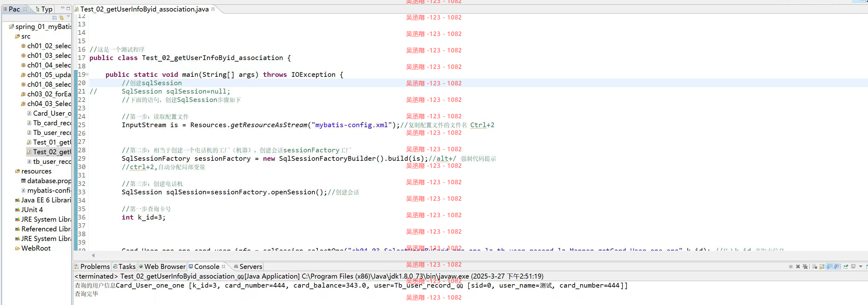Remove the launch with the single X icon

pos(798,266)
